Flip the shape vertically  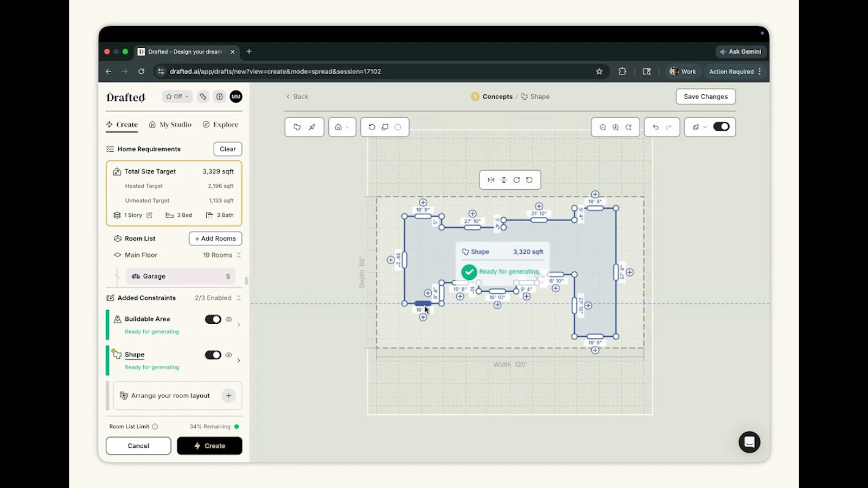point(504,180)
